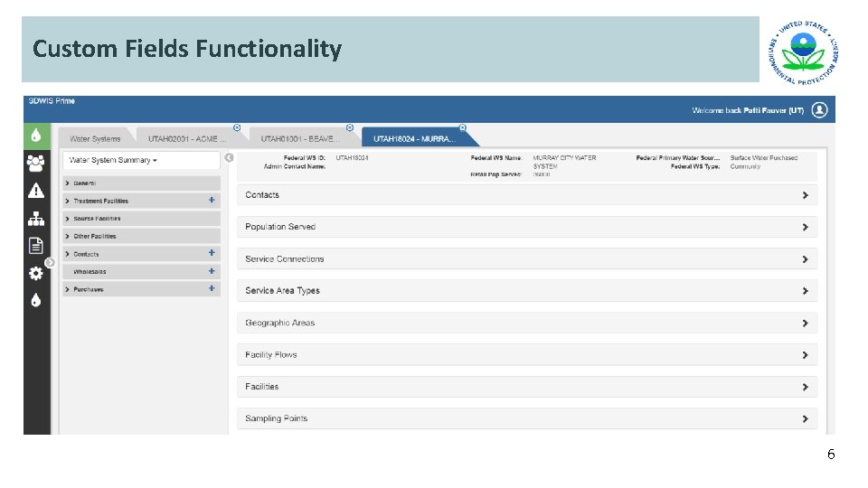Open the hierarchy org-chart sidebar icon
Viewport: 868px width, 488px height.
(36, 219)
